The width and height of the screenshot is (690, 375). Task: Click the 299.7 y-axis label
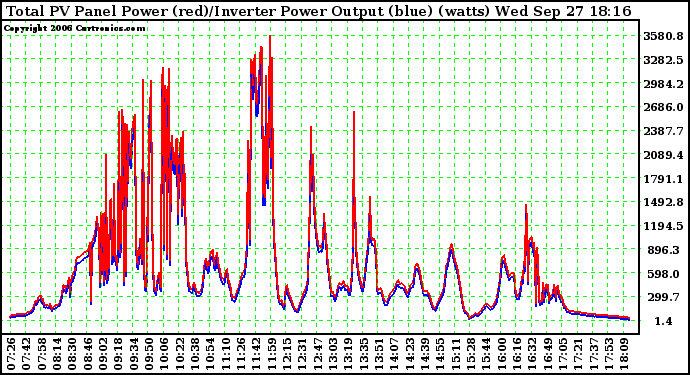pos(663,298)
